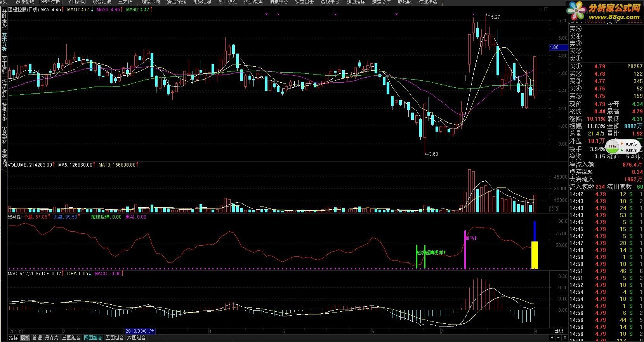The image size is (644, 342).
Task: Open the 分析家公式网 logo link
Action: (604, 11)
